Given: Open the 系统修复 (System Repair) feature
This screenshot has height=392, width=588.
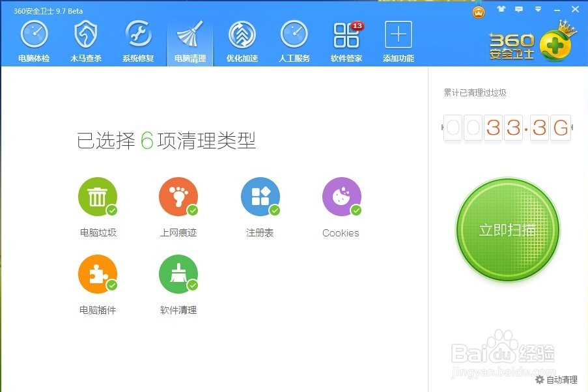Looking at the screenshot, I should point(138,39).
